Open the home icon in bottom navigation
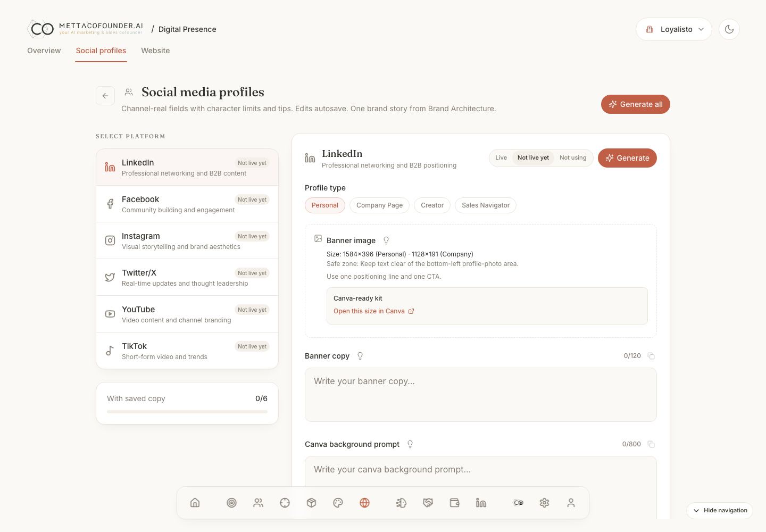Screen dimensions: 766x532 tap(195, 503)
